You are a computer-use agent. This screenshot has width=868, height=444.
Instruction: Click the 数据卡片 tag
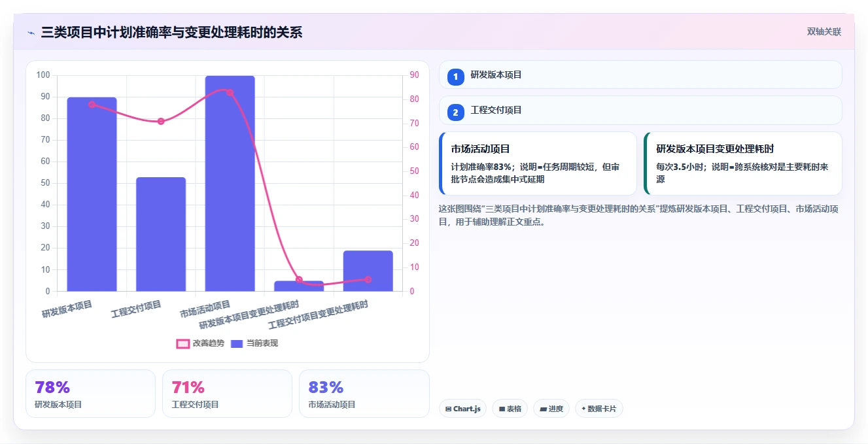(x=599, y=409)
